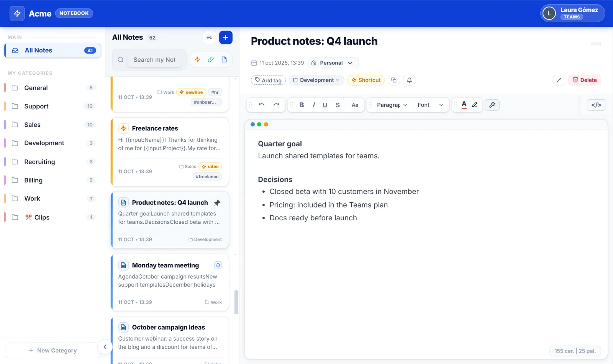Filter notes by link icon

(x=211, y=59)
